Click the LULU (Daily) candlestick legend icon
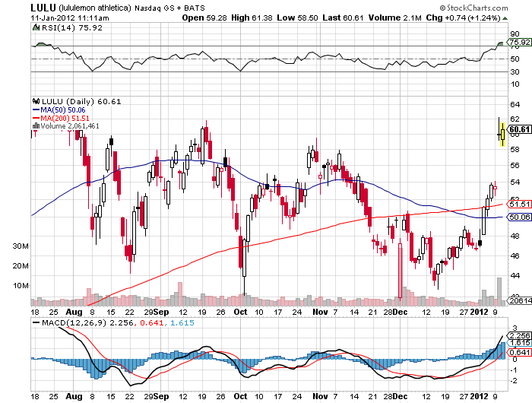 36,101
